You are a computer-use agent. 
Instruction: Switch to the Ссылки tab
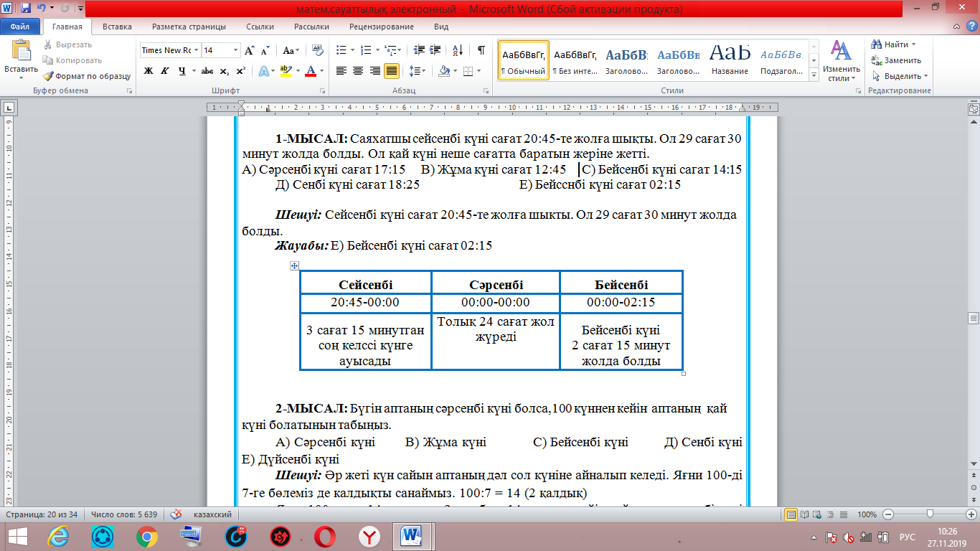pos(260,27)
